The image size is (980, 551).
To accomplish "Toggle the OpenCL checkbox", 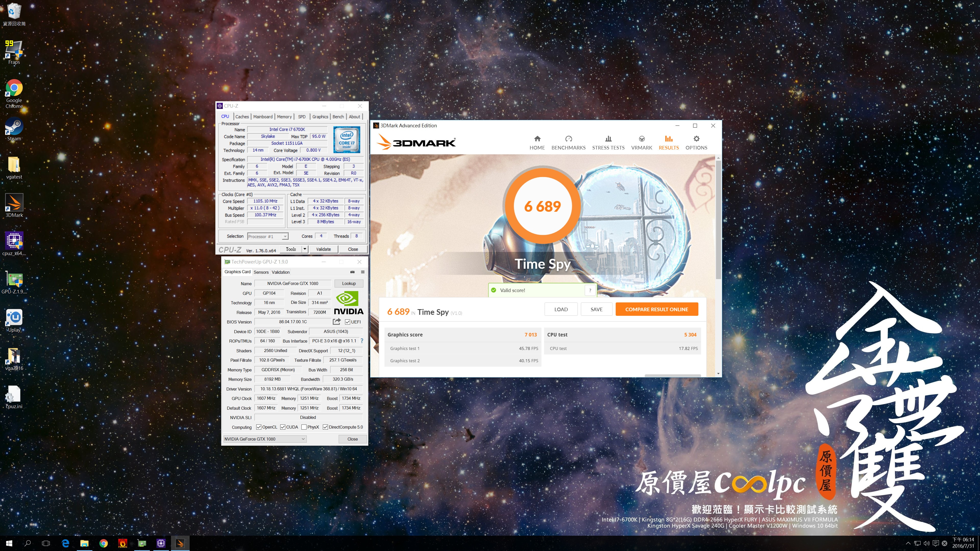I will point(259,427).
